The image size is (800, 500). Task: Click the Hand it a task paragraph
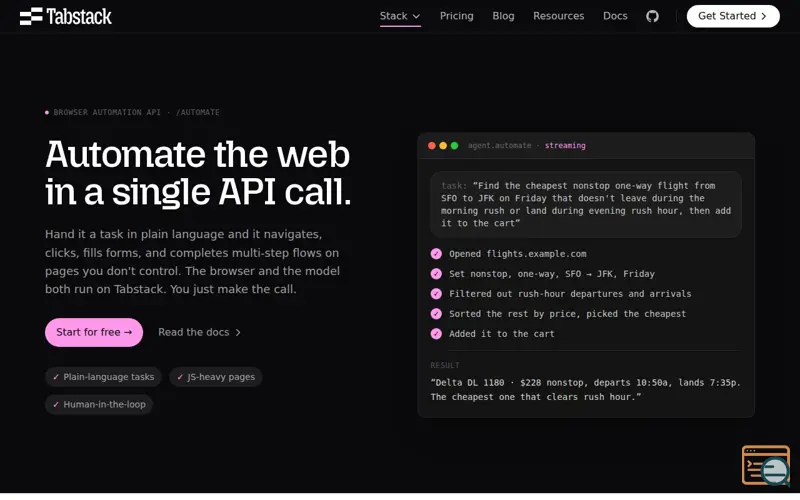coord(192,262)
